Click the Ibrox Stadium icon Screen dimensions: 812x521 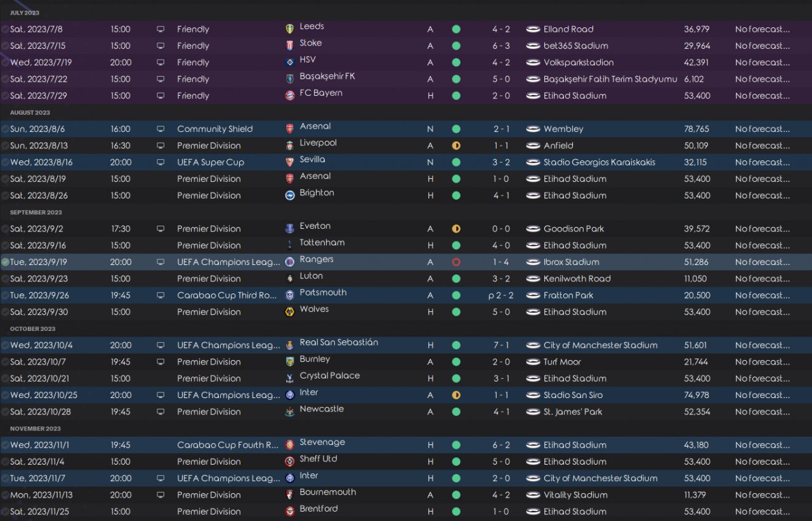[533, 262]
